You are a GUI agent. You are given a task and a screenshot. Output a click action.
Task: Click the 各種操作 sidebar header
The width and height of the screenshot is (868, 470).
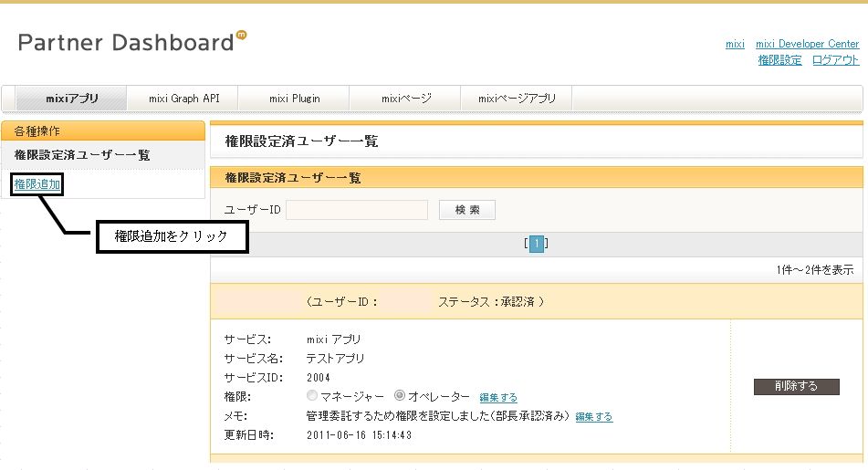tap(37, 131)
